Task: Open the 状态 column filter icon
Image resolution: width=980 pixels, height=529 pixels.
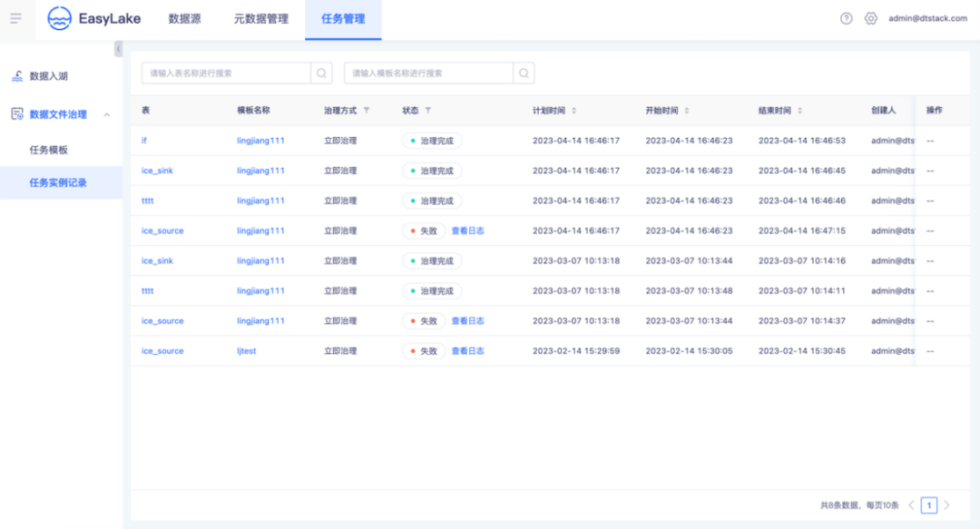Action: 428,111
